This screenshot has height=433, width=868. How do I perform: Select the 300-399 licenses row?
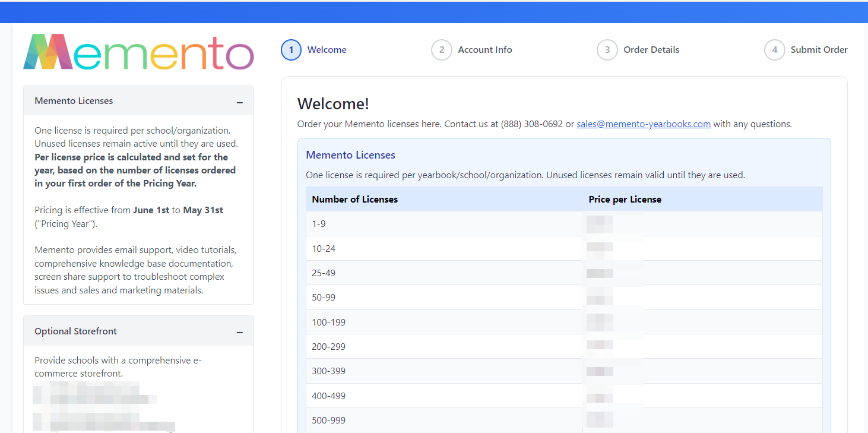click(564, 371)
